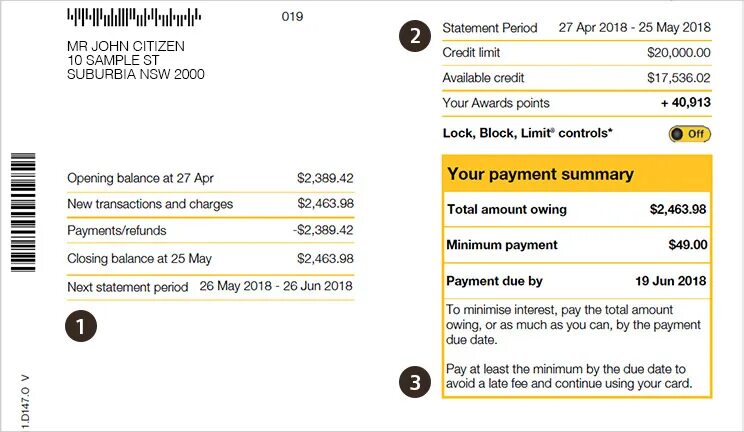Select the Statement Period row
Screen dimensions: 744x432
coord(576,28)
